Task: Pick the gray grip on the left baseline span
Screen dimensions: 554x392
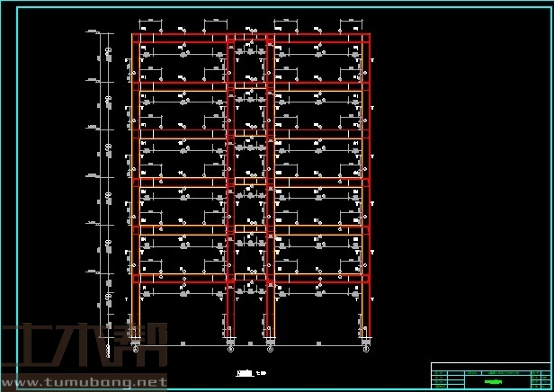Action: (183, 343)
